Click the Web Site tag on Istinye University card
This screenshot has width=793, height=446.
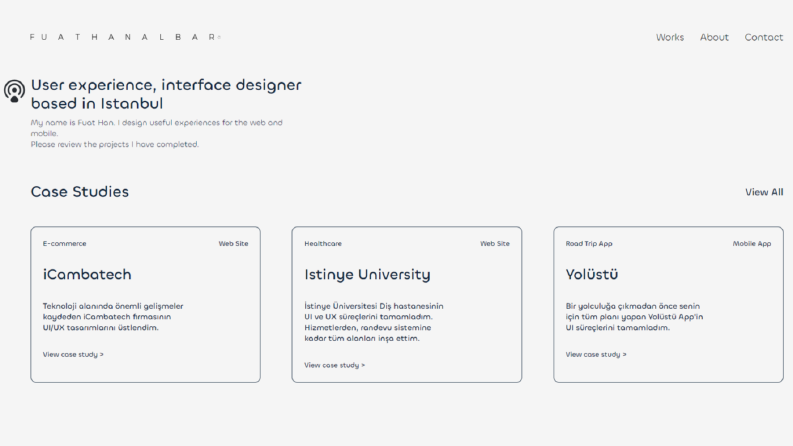click(x=495, y=243)
